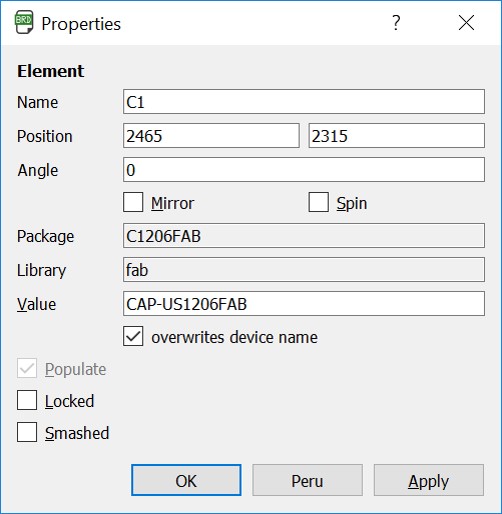This screenshot has width=502, height=514.
Task: Enable the Mirror checkbox
Action: click(133, 202)
